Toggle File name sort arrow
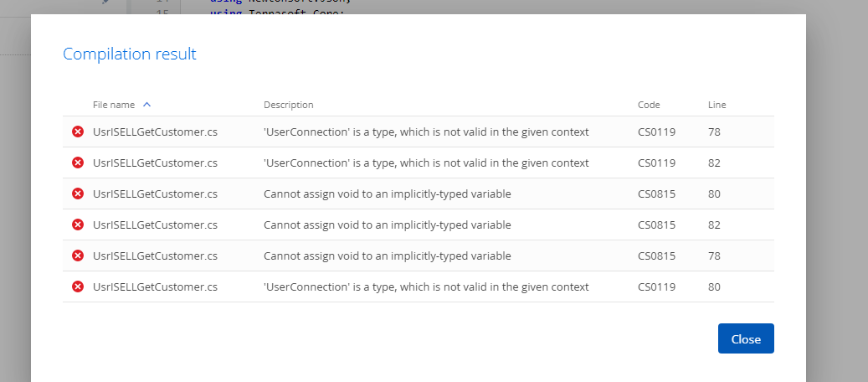 146,104
